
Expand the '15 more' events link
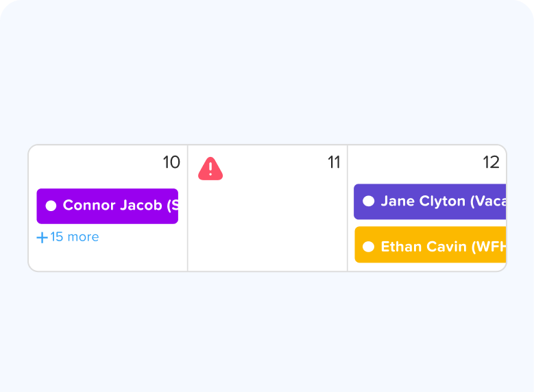[74, 237]
